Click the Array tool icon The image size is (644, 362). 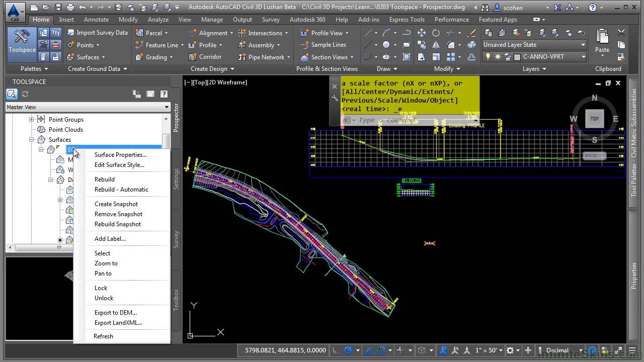click(x=451, y=57)
